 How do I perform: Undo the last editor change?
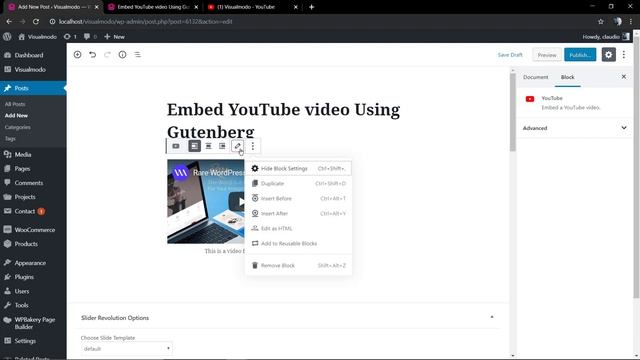pos(93,55)
